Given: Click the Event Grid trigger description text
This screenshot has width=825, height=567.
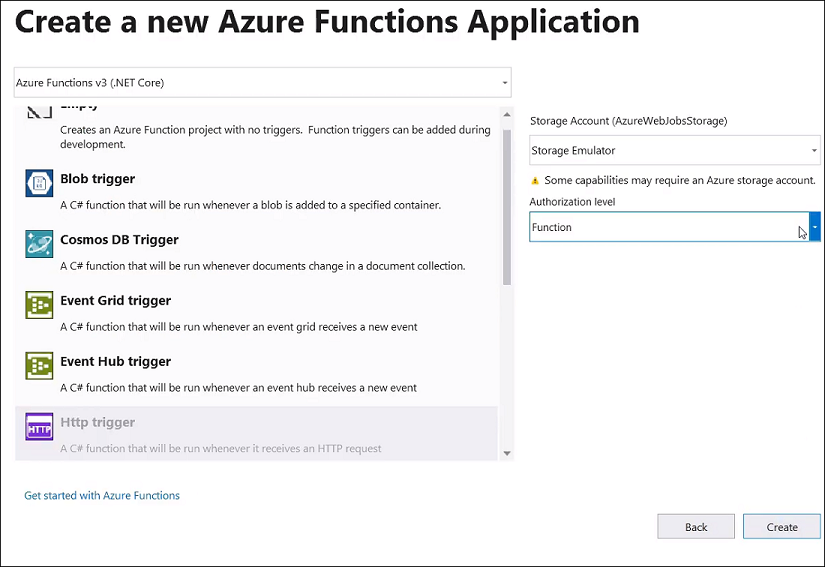Looking at the screenshot, I should coord(238,327).
